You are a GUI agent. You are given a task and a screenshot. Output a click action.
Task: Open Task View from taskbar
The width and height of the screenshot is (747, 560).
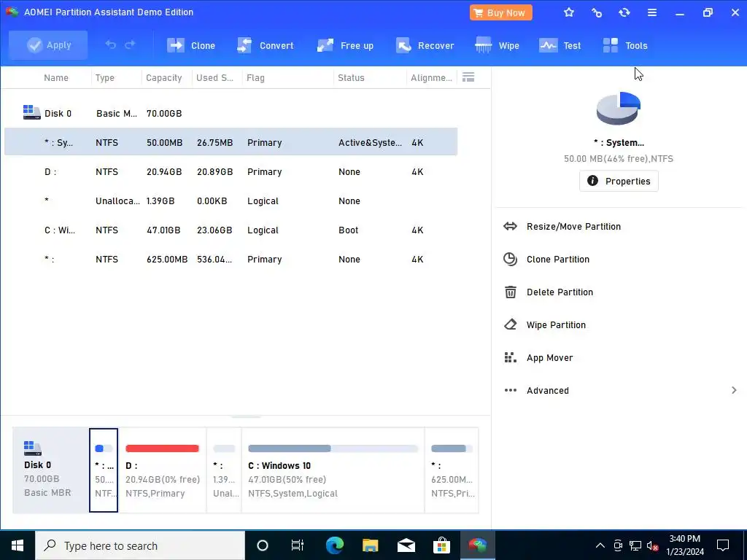pyautogui.click(x=298, y=545)
